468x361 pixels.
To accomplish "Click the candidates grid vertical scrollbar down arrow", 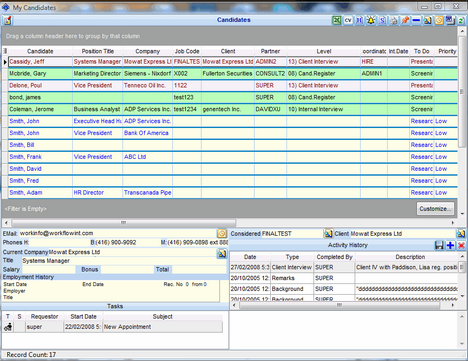I will tap(462, 214).
